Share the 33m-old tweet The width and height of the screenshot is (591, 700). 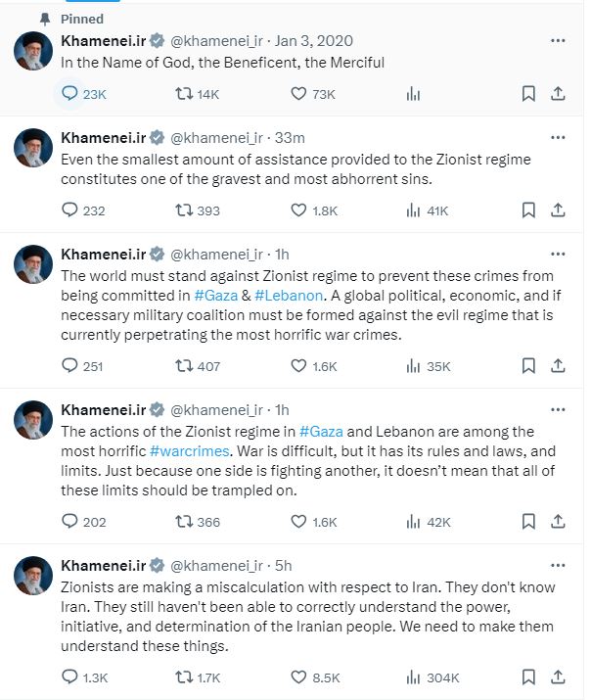[x=558, y=210]
